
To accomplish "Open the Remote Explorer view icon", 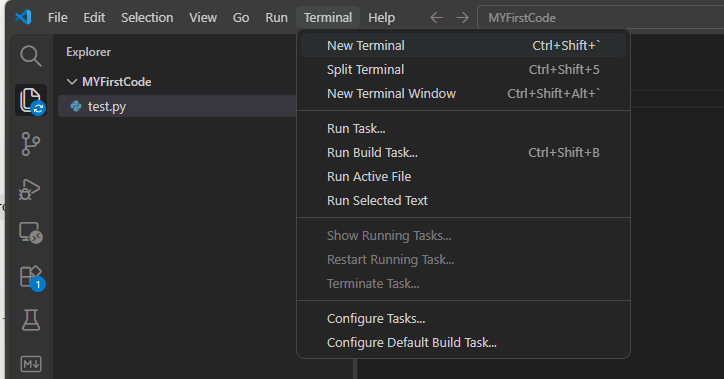I will (x=31, y=233).
